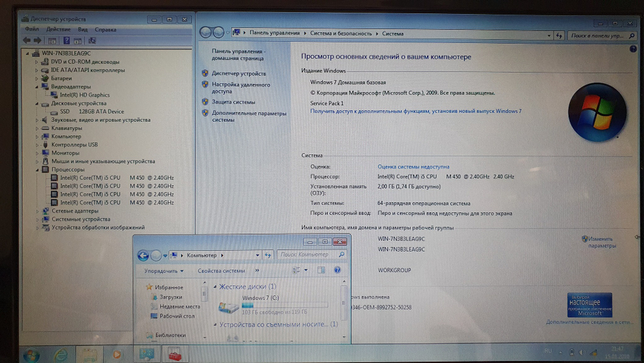Open Windows Media Player from taskbar
The width and height of the screenshot is (644, 363).
coord(117,355)
